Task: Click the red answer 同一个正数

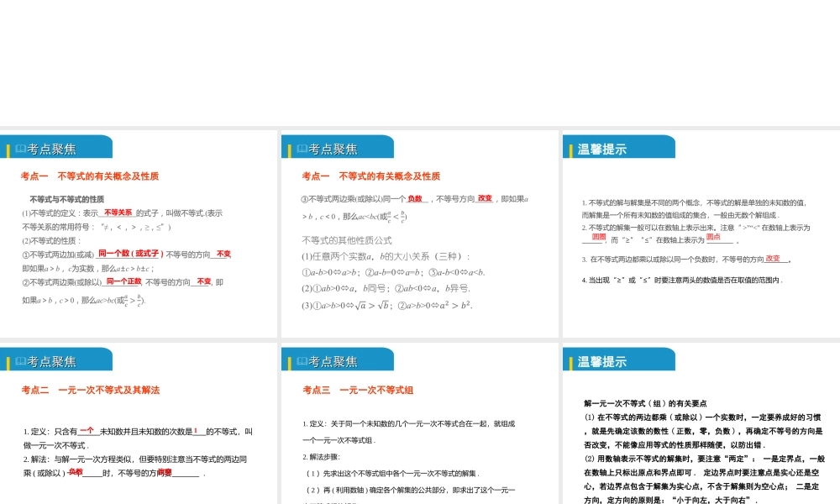Action: pyautogui.click(x=123, y=281)
